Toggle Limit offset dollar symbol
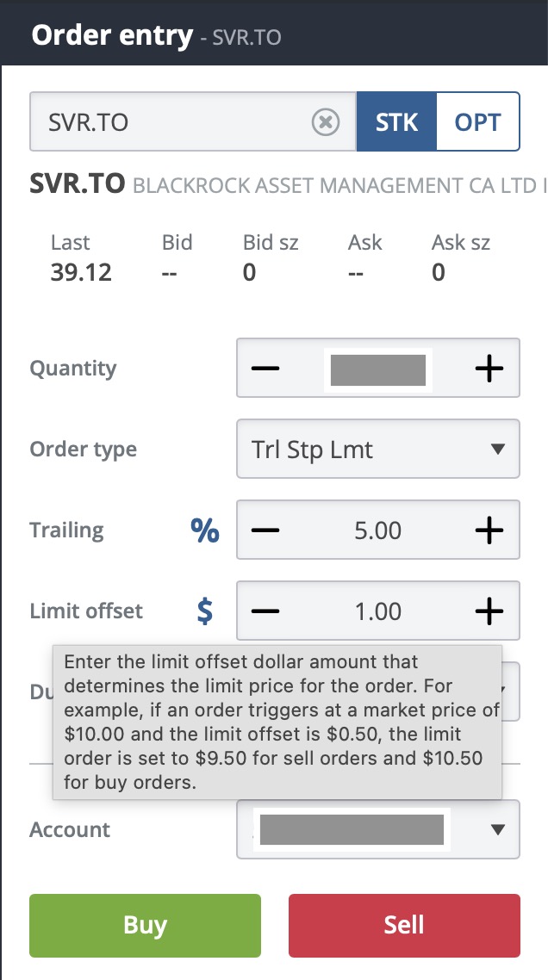Screen dimensions: 548x980 coord(205,611)
